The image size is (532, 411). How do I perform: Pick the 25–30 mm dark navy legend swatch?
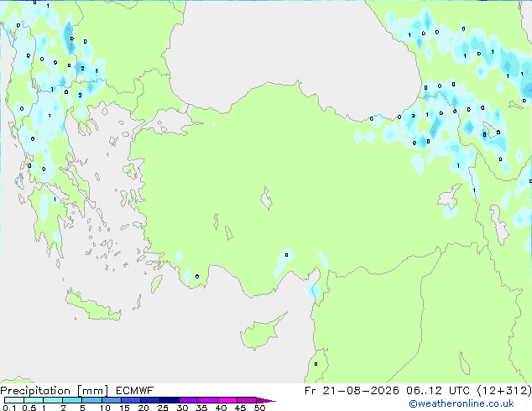point(170,400)
